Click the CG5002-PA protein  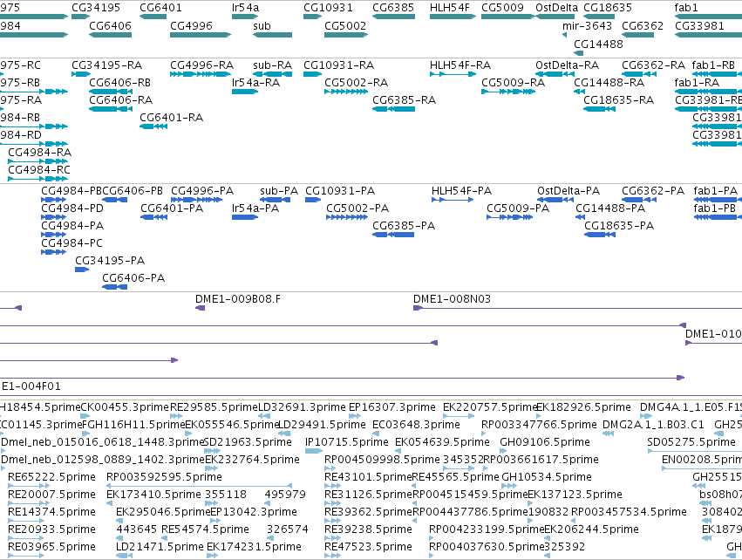347,217
